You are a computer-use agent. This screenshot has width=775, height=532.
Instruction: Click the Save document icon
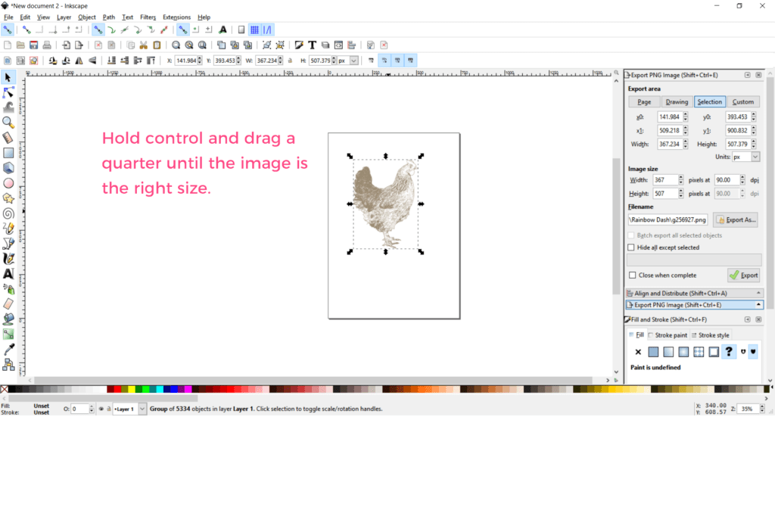pyautogui.click(x=33, y=45)
